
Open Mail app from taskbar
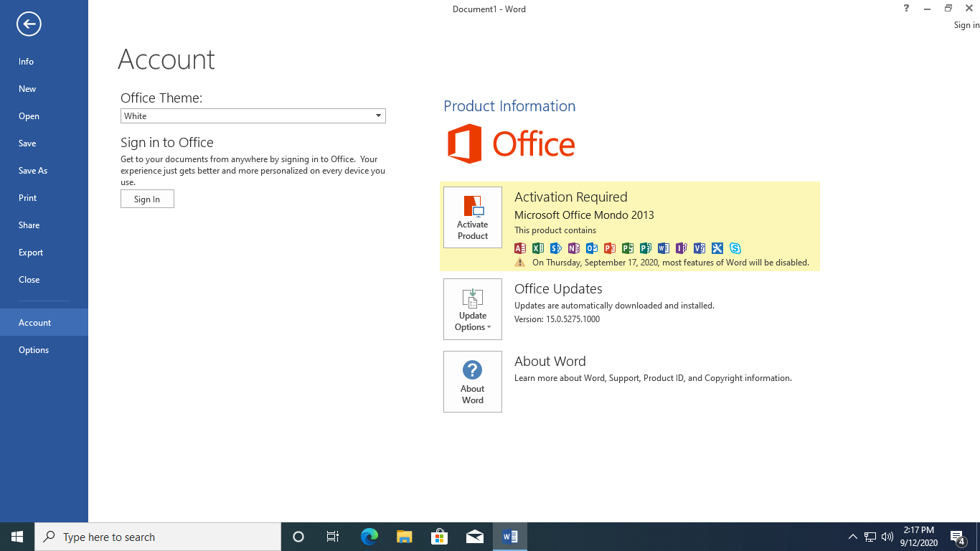[x=474, y=537]
